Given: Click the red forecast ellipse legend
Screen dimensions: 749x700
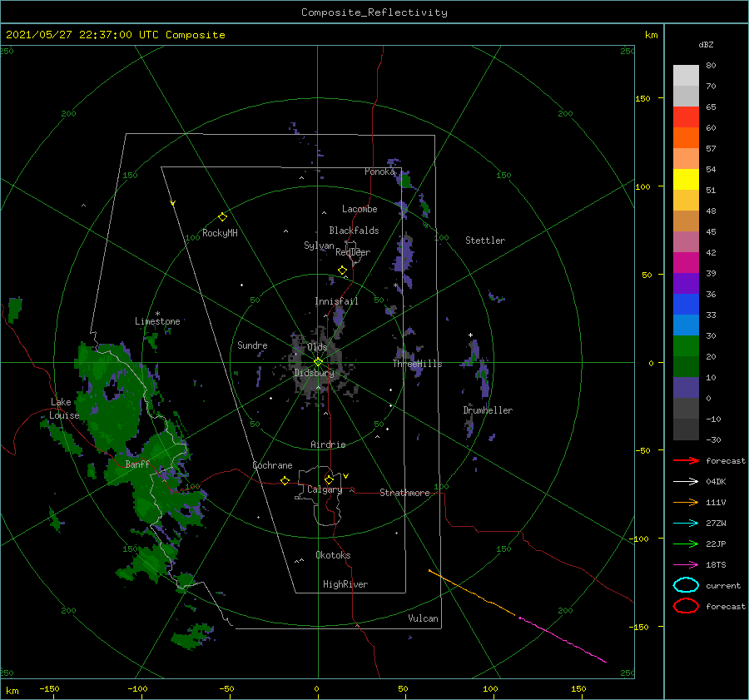Looking at the screenshot, I should click(686, 606).
